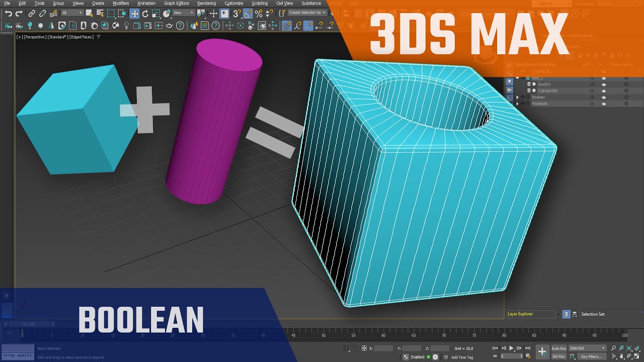Viewport: 644px width, 362px height.
Task: Toggle the Percent Snap button
Action: pos(259,14)
